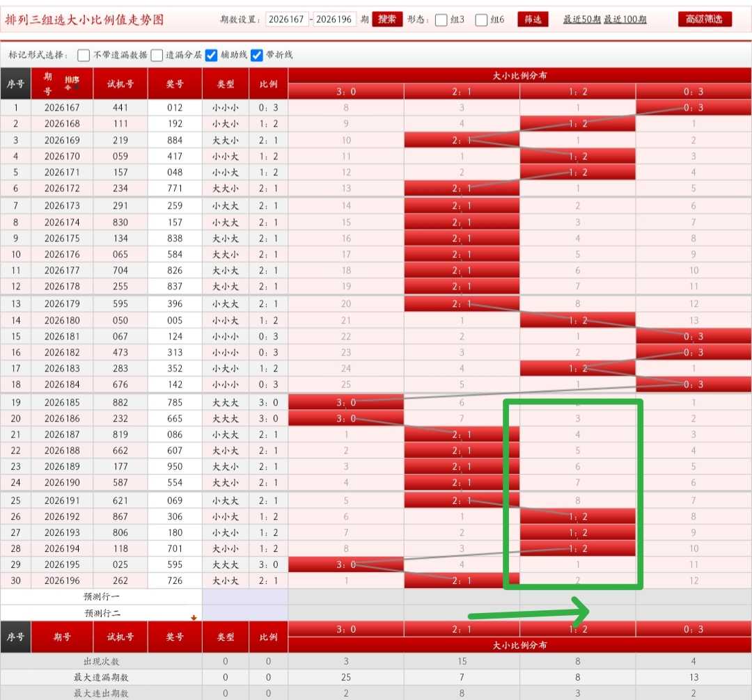Viewport: 752px width, 700px height.
Task: Open the 最近50期 link
Action: point(581,19)
